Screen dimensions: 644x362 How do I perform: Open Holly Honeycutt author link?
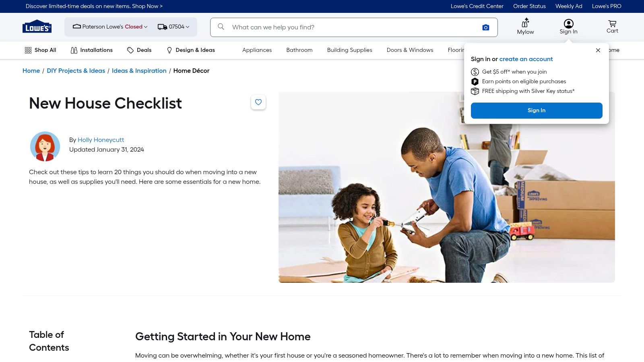[101, 140]
